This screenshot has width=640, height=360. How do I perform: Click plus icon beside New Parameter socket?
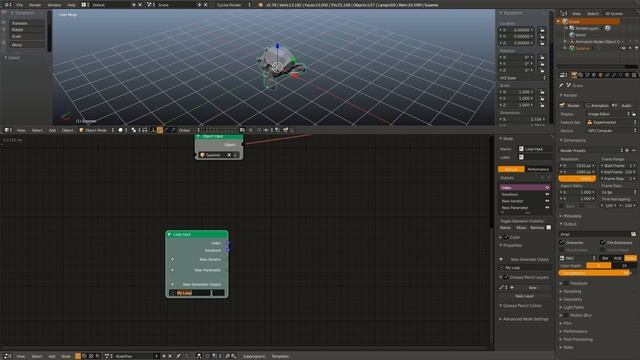coord(172,270)
